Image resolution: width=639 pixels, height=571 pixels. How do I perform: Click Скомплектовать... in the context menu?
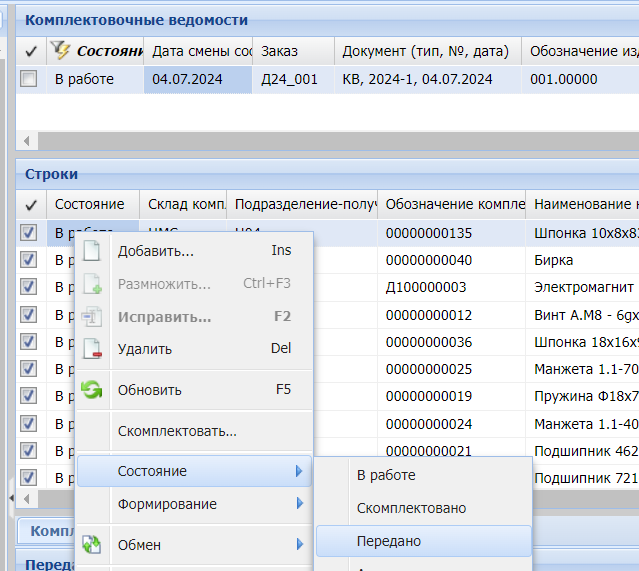tap(177, 432)
